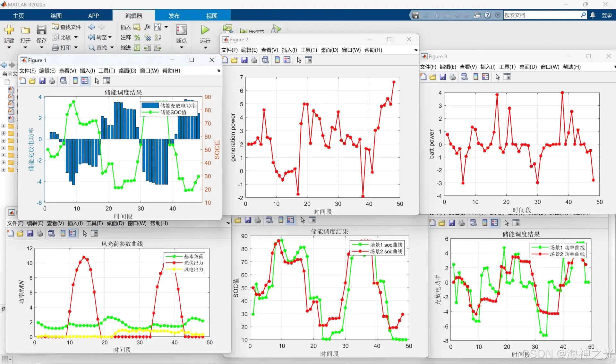Click the green 运行 run arrow
Image resolution: width=616 pixels, height=364 pixels.
(x=205, y=30)
